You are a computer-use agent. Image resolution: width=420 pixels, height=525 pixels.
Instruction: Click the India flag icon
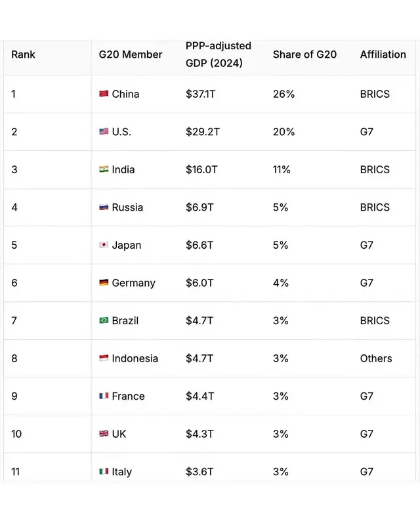point(104,169)
